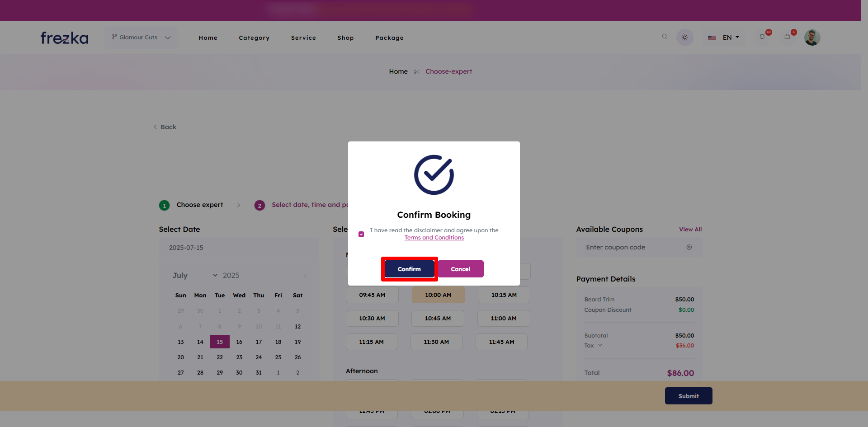Image resolution: width=868 pixels, height=427 pixels.
Task: Open the Terms and Conditions link
Action: coord(434,238)
